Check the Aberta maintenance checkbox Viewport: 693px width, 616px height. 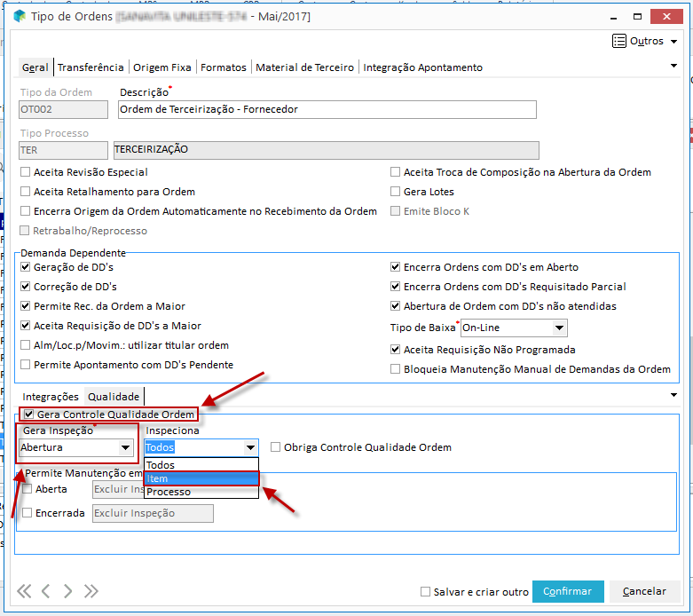coord(27,489)
